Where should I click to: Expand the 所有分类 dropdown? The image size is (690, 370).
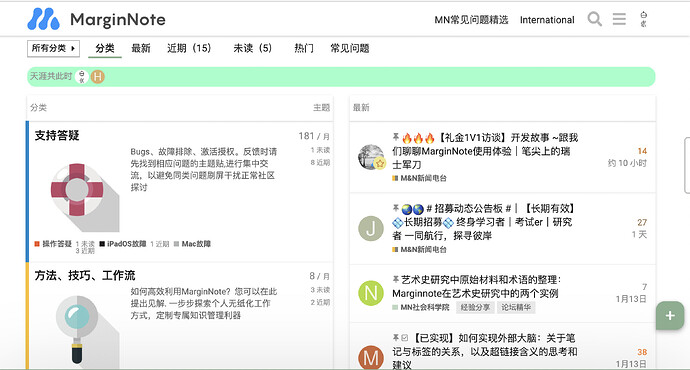pos(53,48)
